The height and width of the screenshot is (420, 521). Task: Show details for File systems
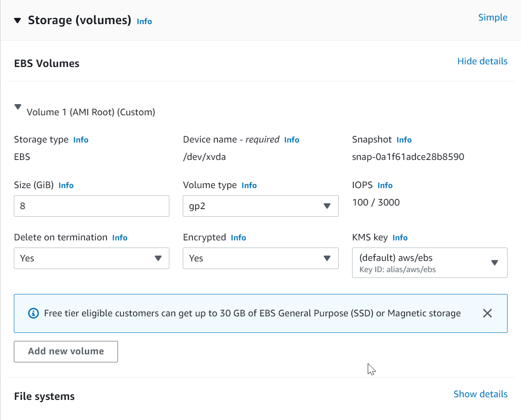click(480, 394)
